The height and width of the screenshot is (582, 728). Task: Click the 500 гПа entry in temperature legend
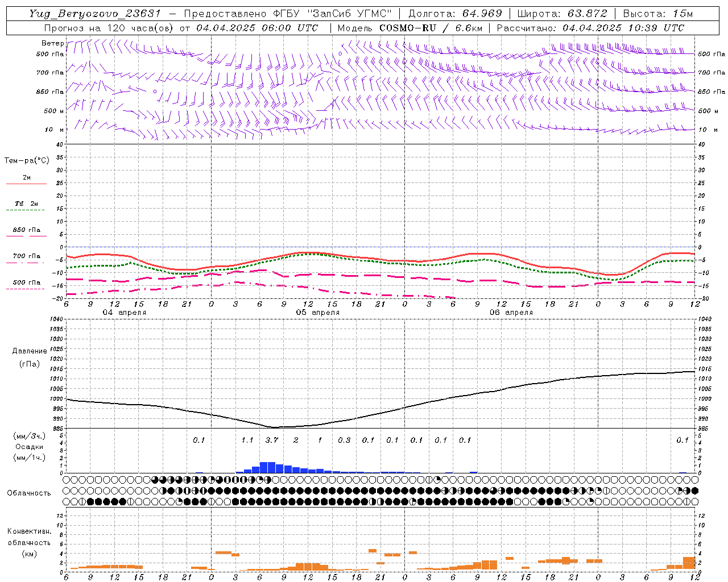click(26, 282)
